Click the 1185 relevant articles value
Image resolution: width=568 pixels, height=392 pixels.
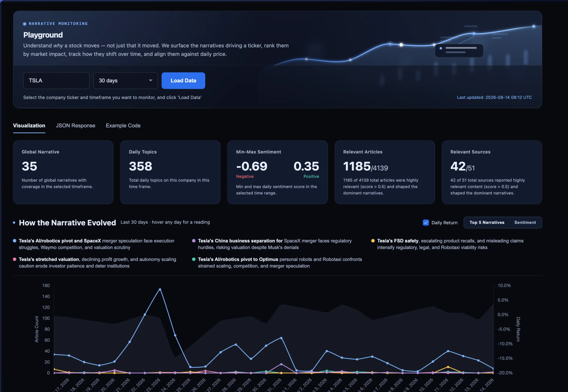(357, 166)
